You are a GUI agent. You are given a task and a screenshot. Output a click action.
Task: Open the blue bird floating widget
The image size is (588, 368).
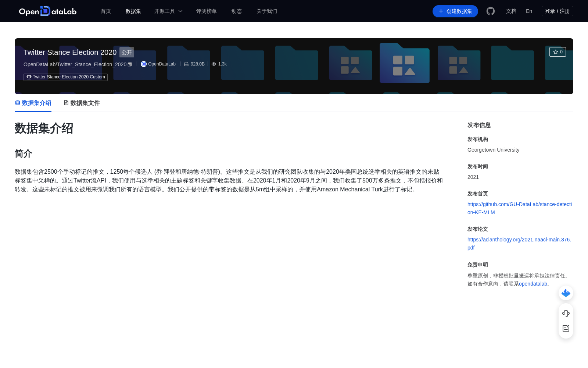click(x=566, y=293)
